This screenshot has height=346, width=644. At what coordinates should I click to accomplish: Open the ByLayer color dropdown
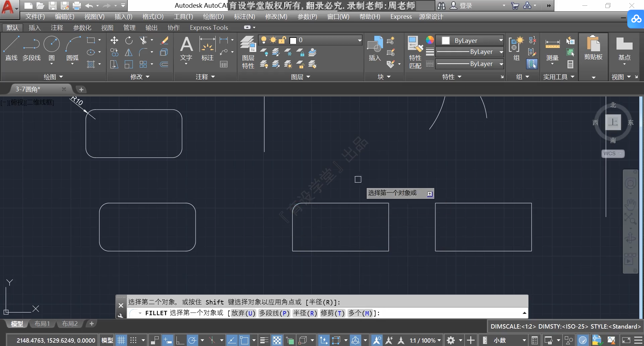(501, 40)
